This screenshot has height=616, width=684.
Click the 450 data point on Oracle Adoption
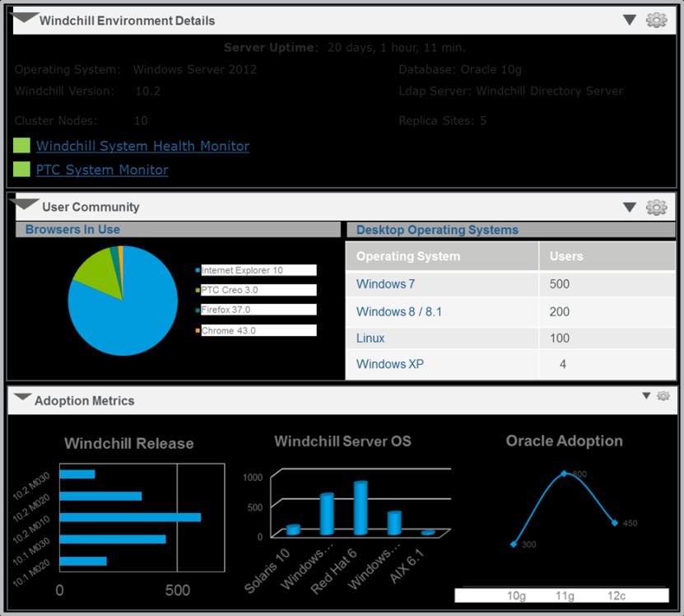[x=615, y=523]
